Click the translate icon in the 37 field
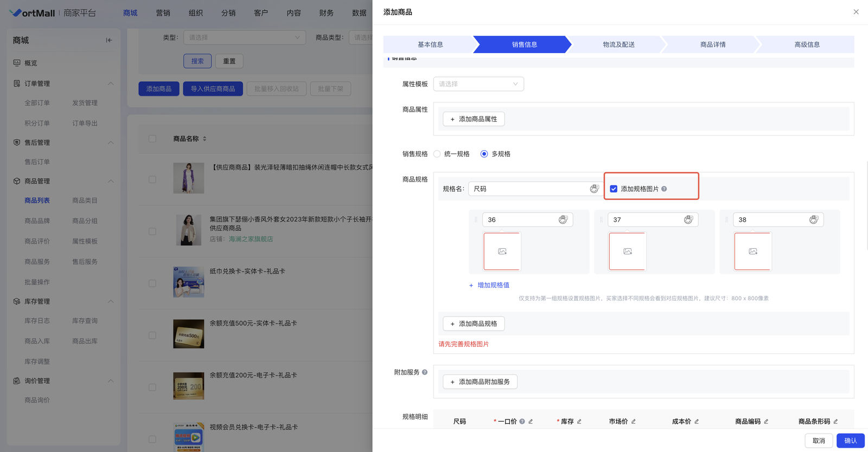This screenshot has width=868, height=452. click(688, 219)
